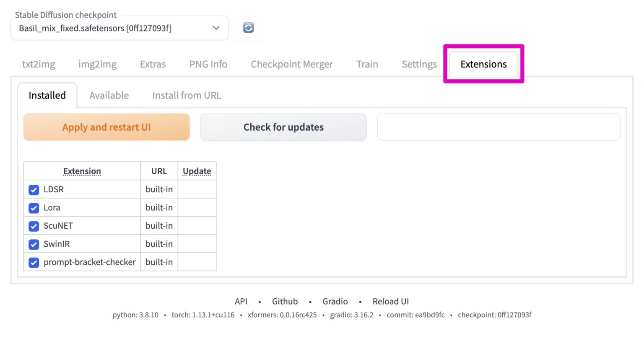644x356 pixels.
Task: Open the Github link in the footer
Action: [x=285, y=301]
